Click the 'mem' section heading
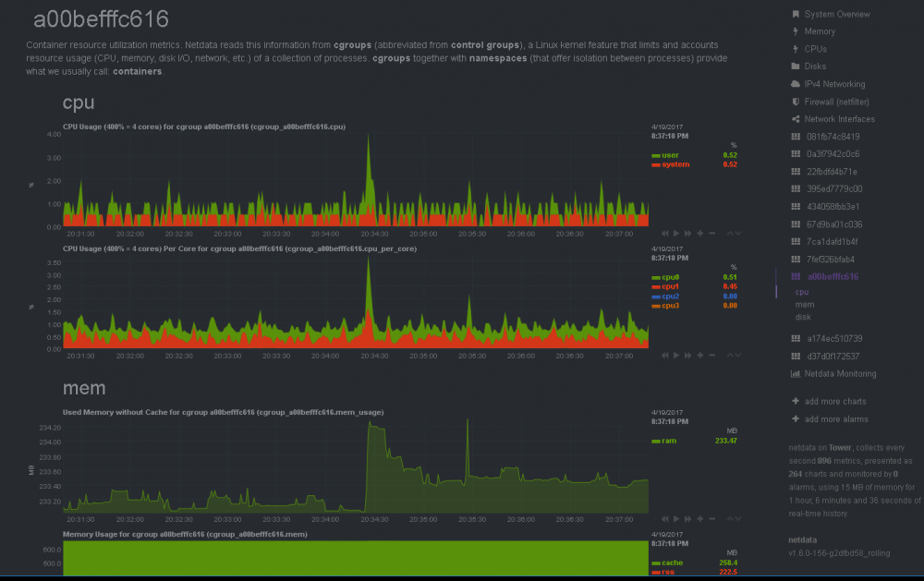Viewport: 924px width, 581px height. (84, 388)
